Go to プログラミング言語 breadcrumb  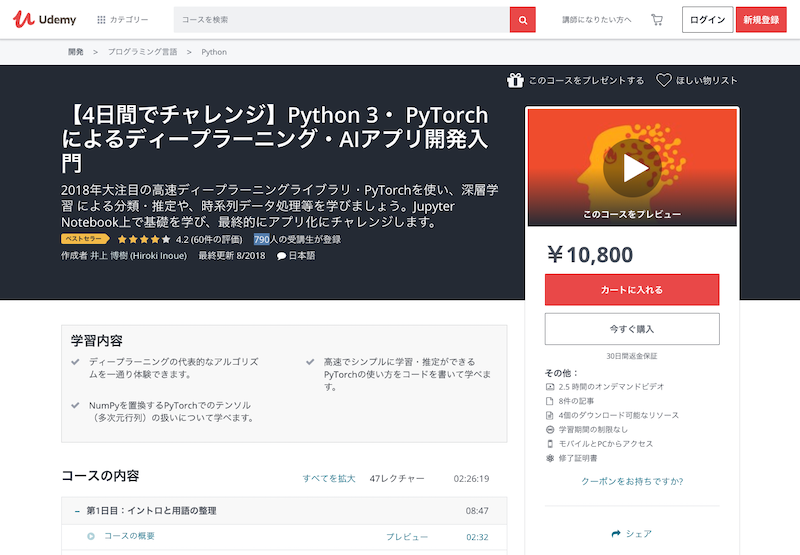pos(142,52)
